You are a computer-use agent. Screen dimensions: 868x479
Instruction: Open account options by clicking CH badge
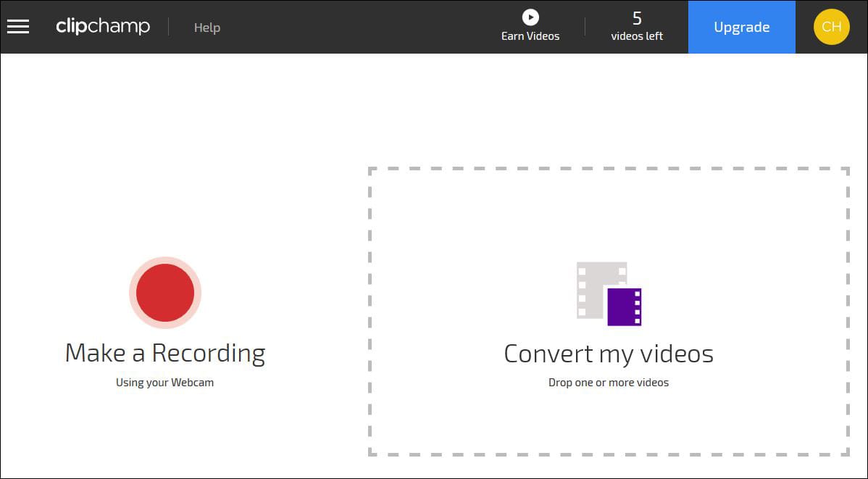point(831,27)
